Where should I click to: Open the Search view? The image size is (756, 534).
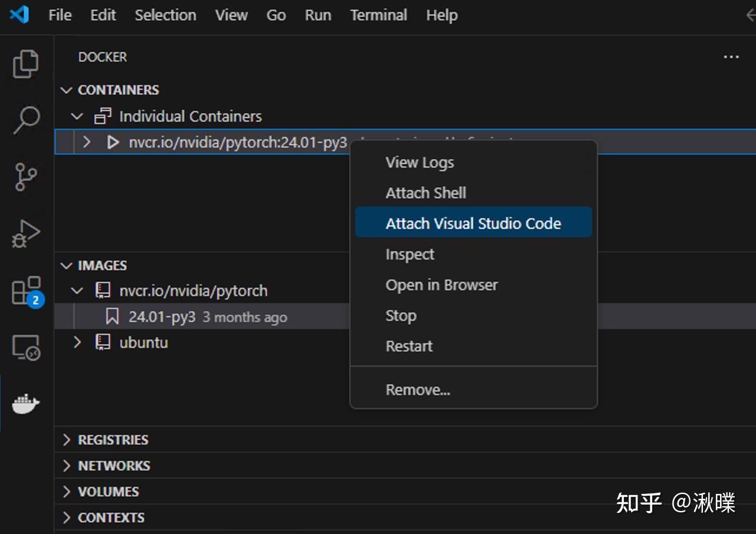point(26,120)
